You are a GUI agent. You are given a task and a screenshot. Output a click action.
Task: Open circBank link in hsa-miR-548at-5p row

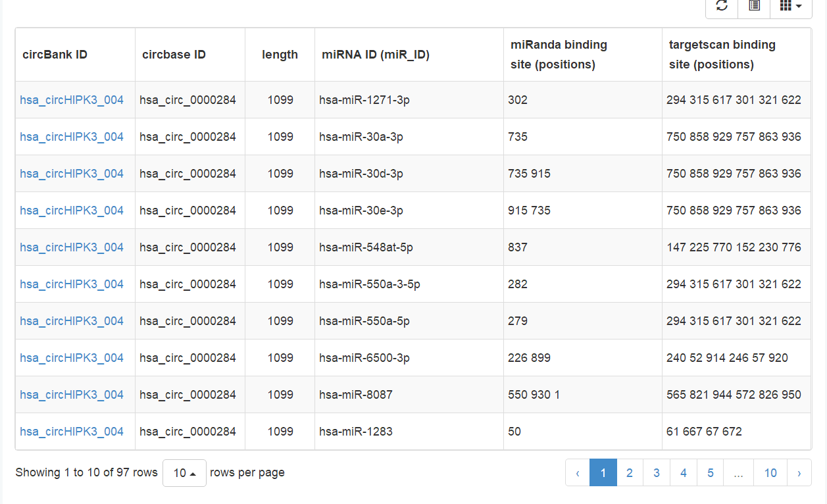pos(72,247)
